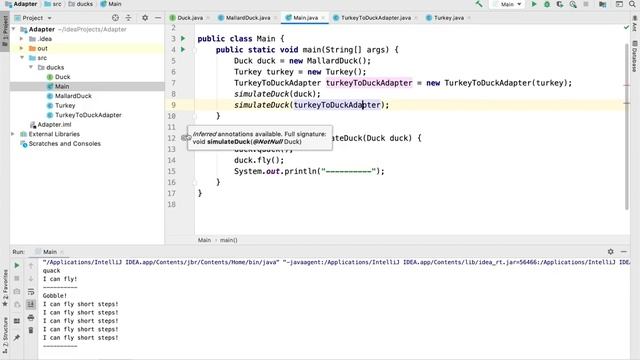Stop process in Run panel
The image size is (640, 360).
pyautogui.click(x=17, y=278)
